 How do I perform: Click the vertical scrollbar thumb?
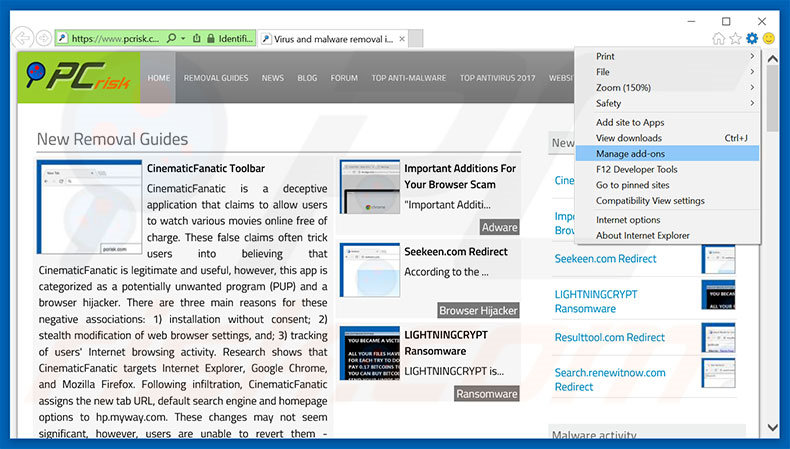coord(772,99)
